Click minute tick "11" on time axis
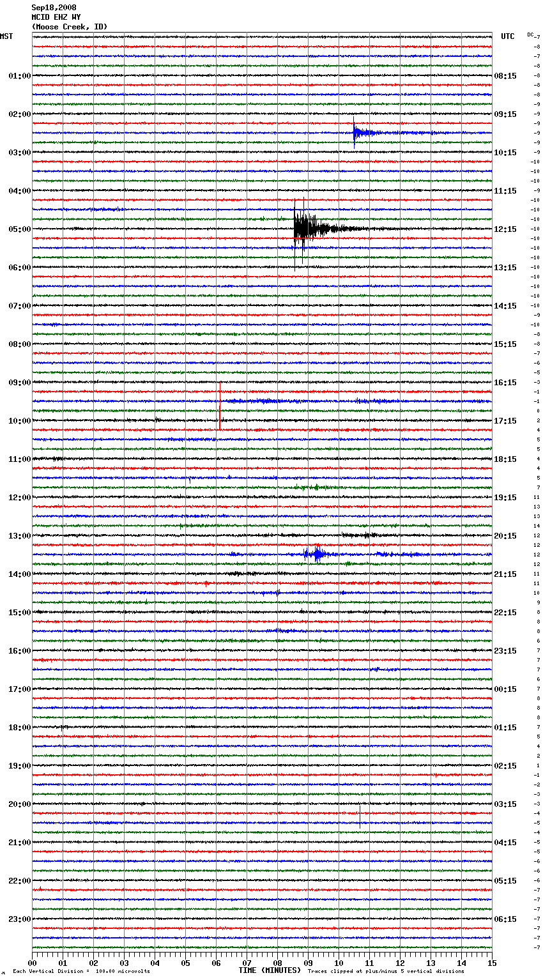543x980 pixels. 369,963
